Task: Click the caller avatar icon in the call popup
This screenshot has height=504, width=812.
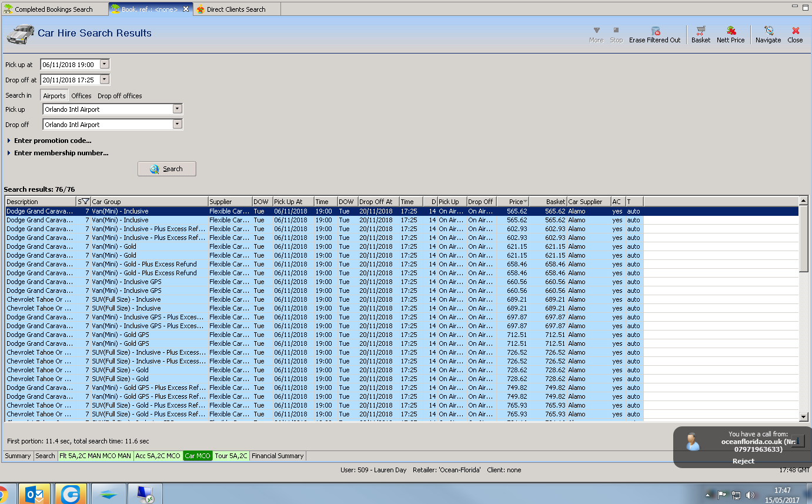Action: pyautogui.click(x=693, y=442)
